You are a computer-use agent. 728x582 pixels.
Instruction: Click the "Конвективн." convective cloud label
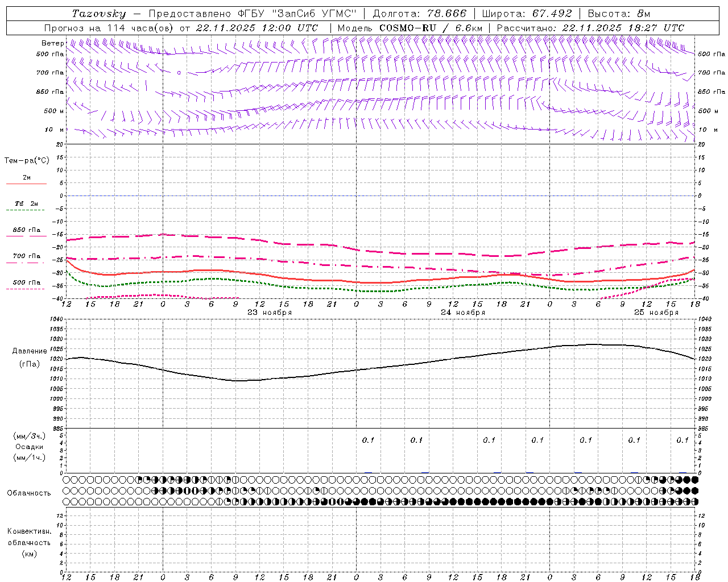[x=29, y=531]
